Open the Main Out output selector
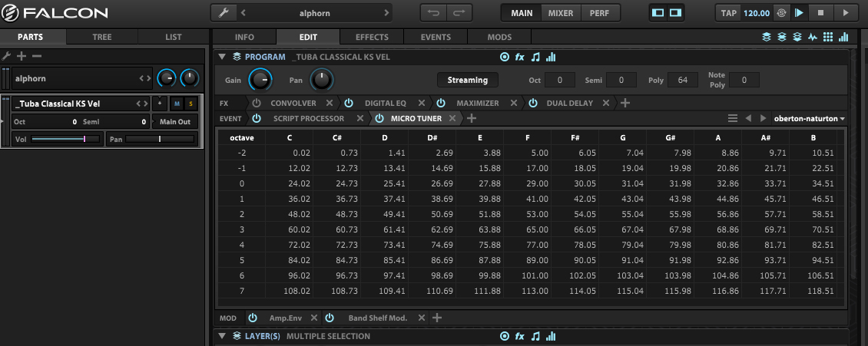This screenshot has width=868, height=346. click(175, 121)
